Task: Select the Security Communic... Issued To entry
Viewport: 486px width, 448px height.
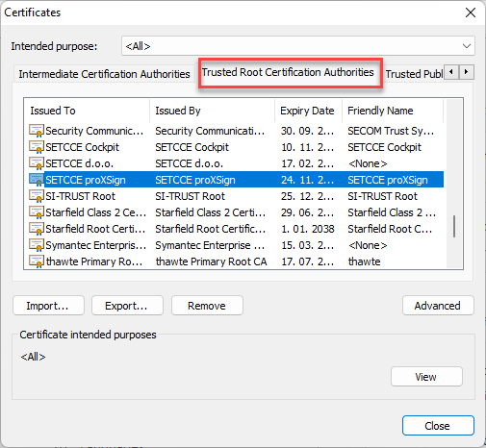Action: 94,131
